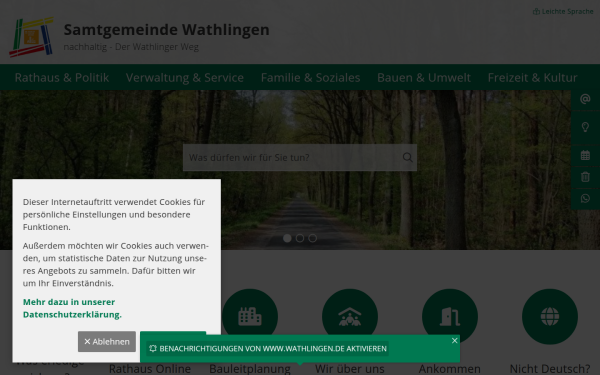Select the third slideshow dot
600x375 pixels.
(313, 238)
